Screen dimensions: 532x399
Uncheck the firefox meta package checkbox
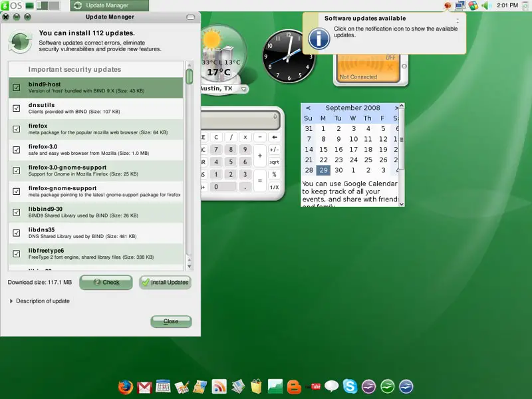(x=16, y=129)
